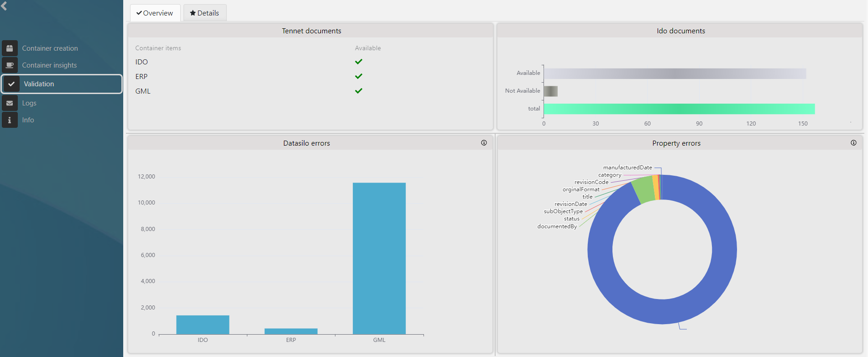The height and width of the screenshot is (357, 868).
Task: Click the ERP bar in Datasilo errors
Action: [291, 331]
